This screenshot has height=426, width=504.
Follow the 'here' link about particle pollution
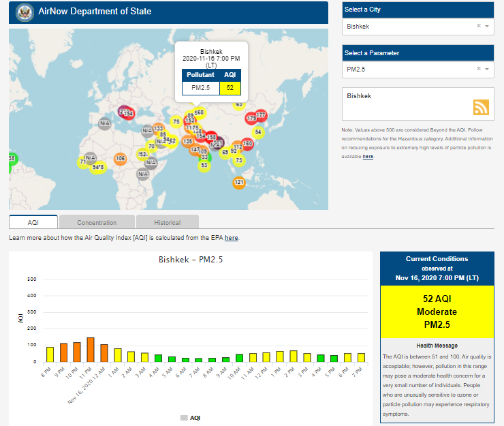coord(368,157)
